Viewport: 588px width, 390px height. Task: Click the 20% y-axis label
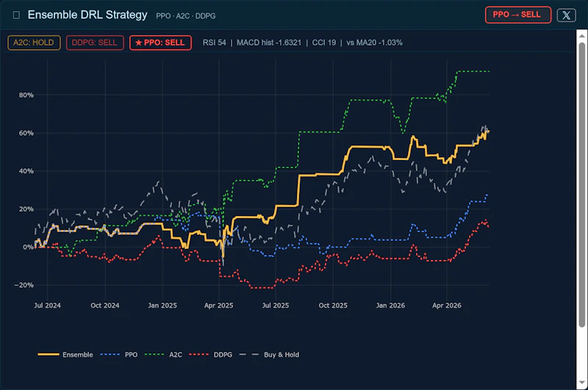point(26,209)
